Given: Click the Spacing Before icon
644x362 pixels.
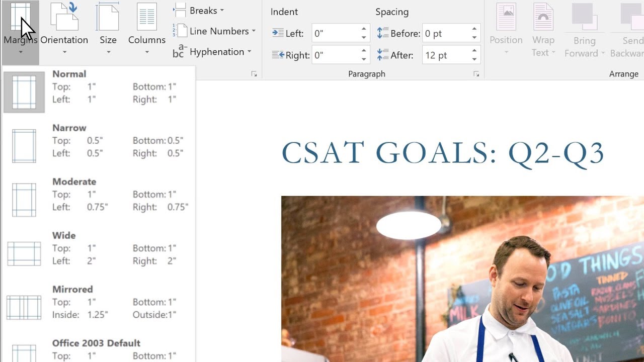Looking at the screenshot, I should 383,33.
